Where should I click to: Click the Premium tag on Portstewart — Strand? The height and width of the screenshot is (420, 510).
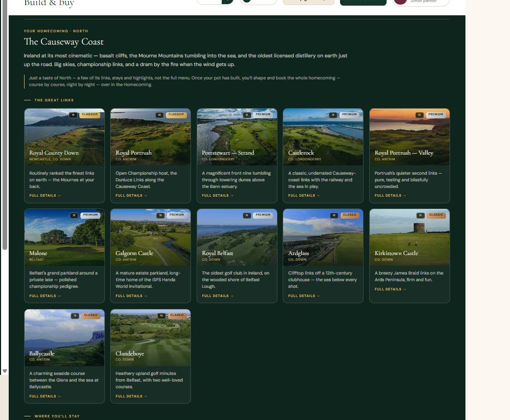click(x=263, y=115)
